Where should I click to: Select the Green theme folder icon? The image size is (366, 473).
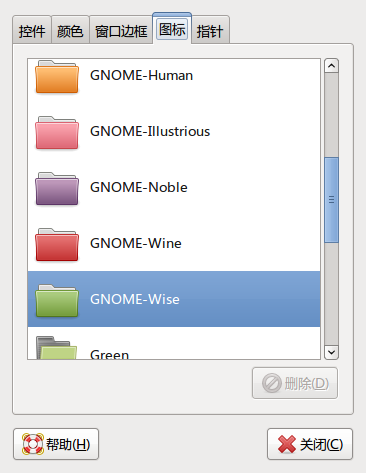[x=57, y=347]
